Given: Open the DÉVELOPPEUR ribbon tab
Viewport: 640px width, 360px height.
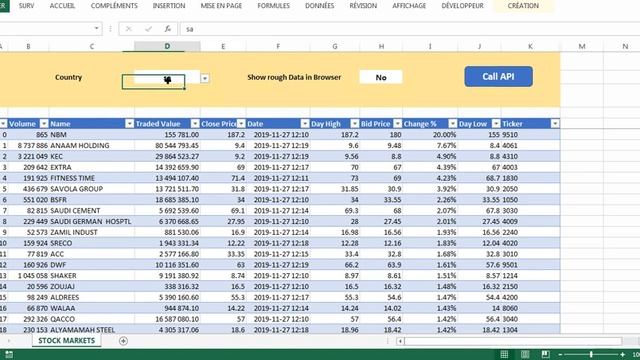Looking at the screenshot, I should tap(462, 6).
